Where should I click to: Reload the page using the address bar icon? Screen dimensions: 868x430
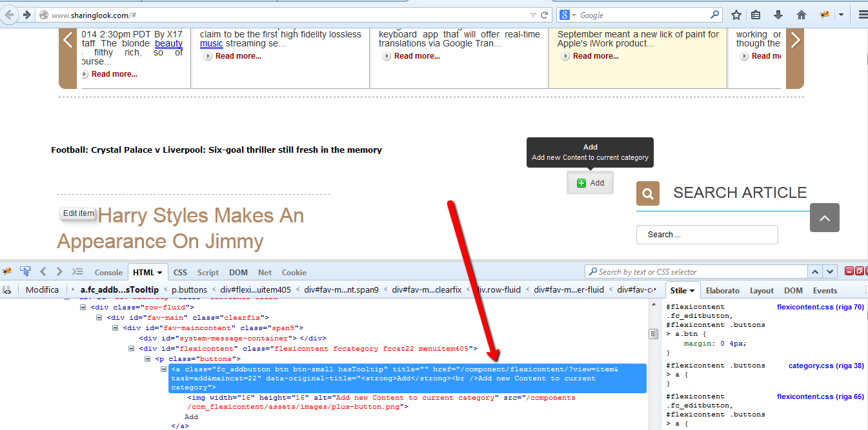pyautogui.click(x=544, y=15)
